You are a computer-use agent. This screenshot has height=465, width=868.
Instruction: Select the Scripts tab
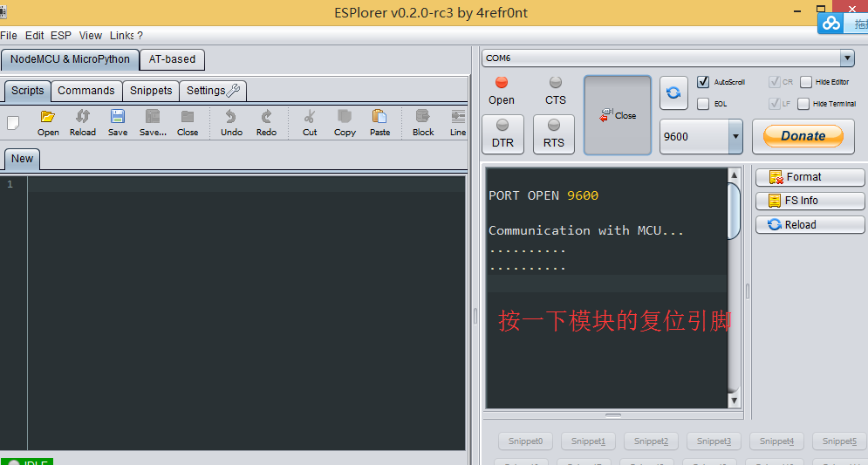click(x=28, y=91)
